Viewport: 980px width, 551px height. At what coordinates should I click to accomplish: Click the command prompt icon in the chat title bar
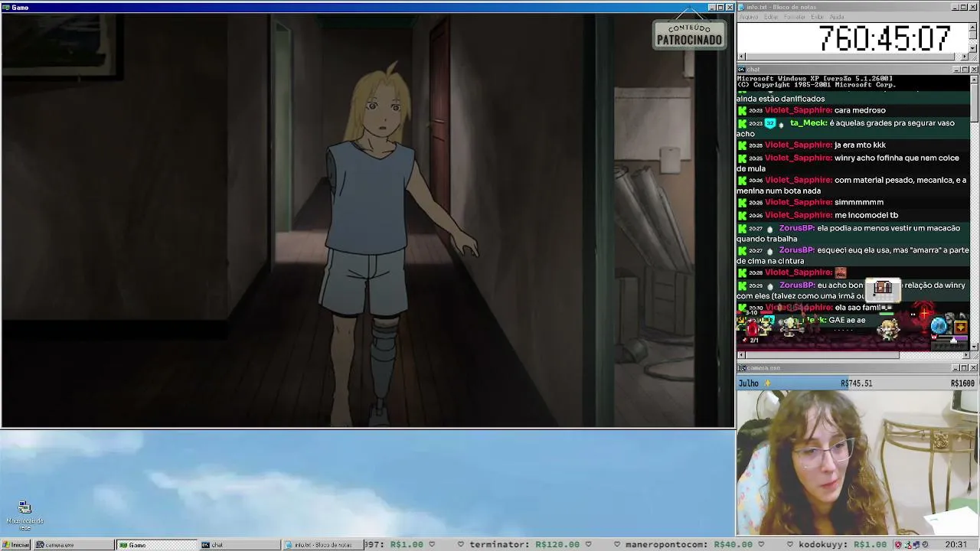742,70
